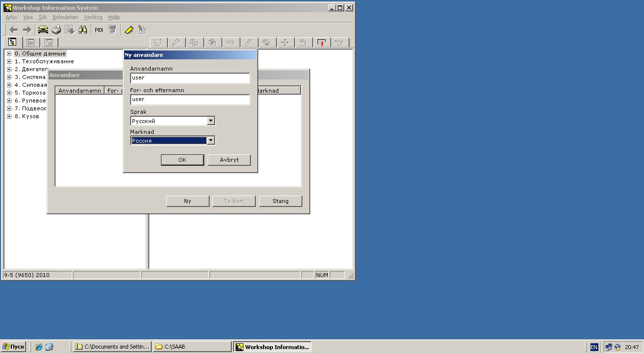Viewport: 644px width, 354px height.
Task: Select the red exclamation mark tab icon
Action: [322, 43]
